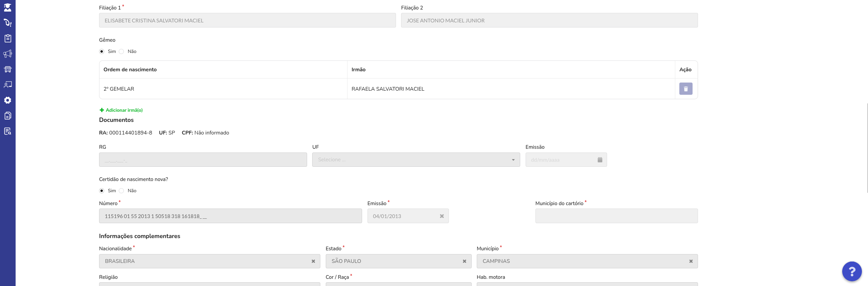Open the Município dropdown showing CAMPINAS
The width and height of the screenshot is (868, 286).
587,261
